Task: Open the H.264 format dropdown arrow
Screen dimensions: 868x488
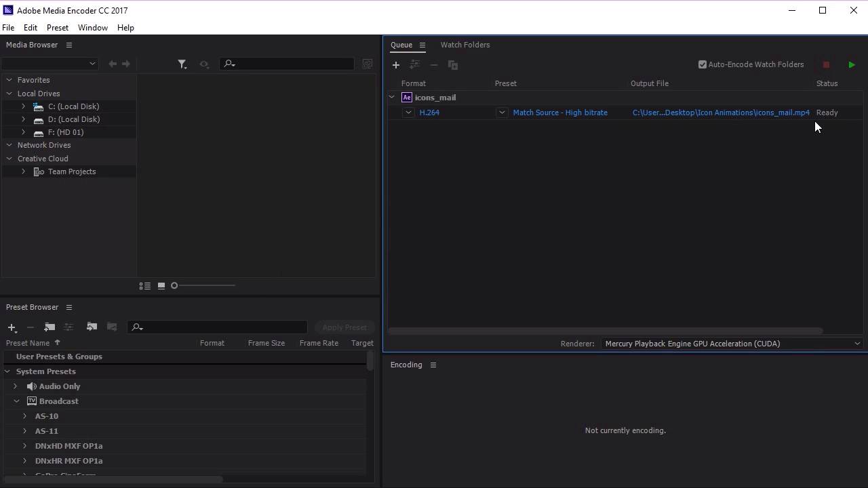Action: pyautogui.click(x=408, y=113)
